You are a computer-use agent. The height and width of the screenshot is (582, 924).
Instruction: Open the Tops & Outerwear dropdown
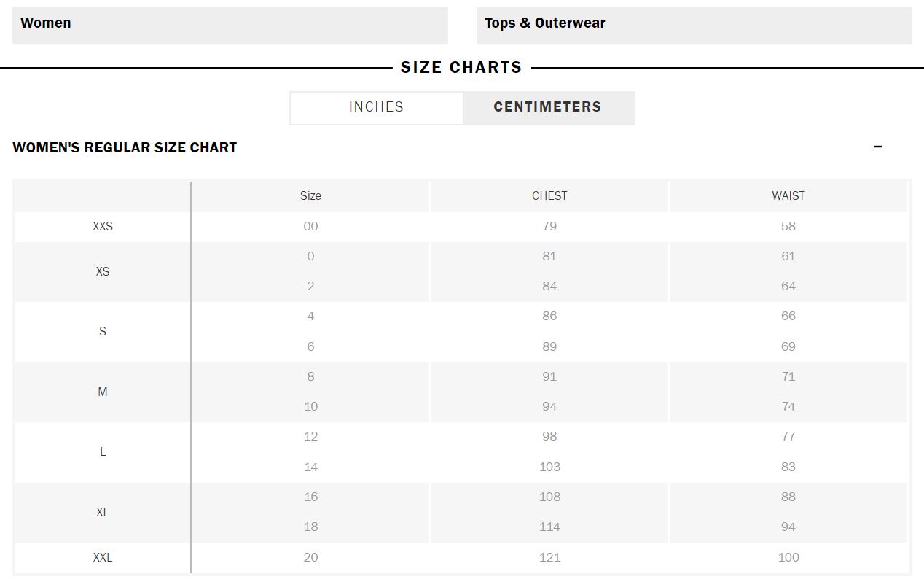694,26
